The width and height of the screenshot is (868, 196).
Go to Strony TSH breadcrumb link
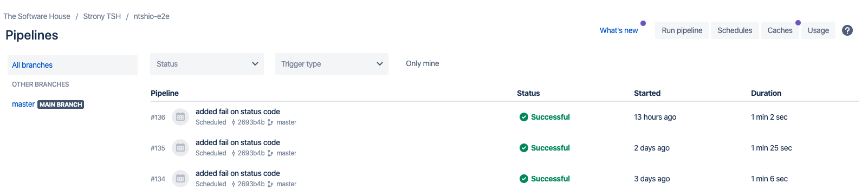coord(102,16)
